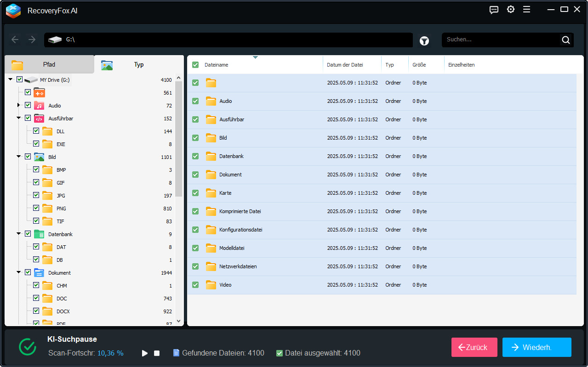
Task: Click the RecoveryFox AI logo
Action: tap(13, 11)
